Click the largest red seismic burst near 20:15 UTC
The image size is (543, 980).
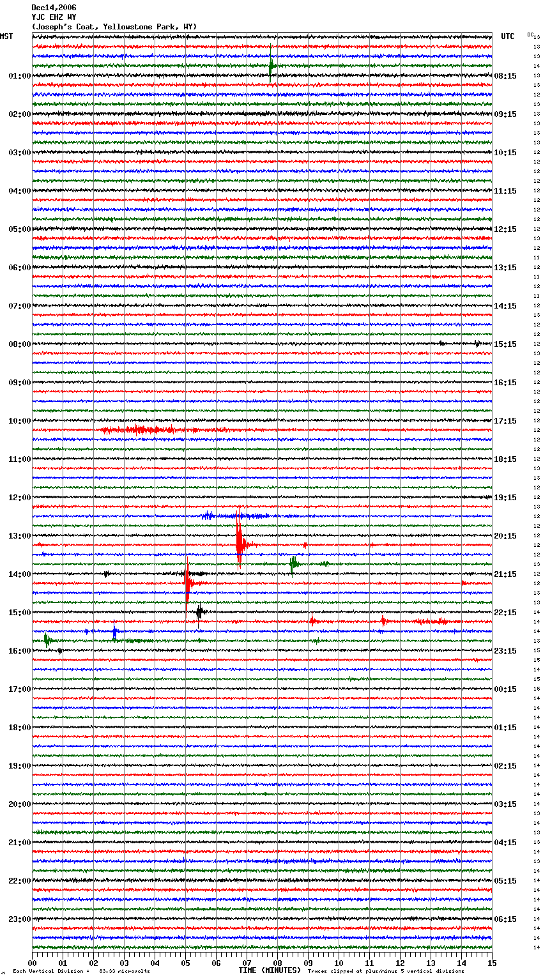pyautogui.click(x=240, y=540)
